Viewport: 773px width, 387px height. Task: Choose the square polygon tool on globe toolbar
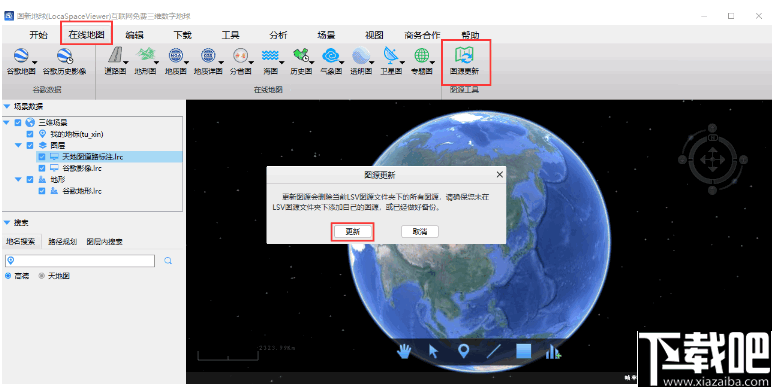(523, 352)
